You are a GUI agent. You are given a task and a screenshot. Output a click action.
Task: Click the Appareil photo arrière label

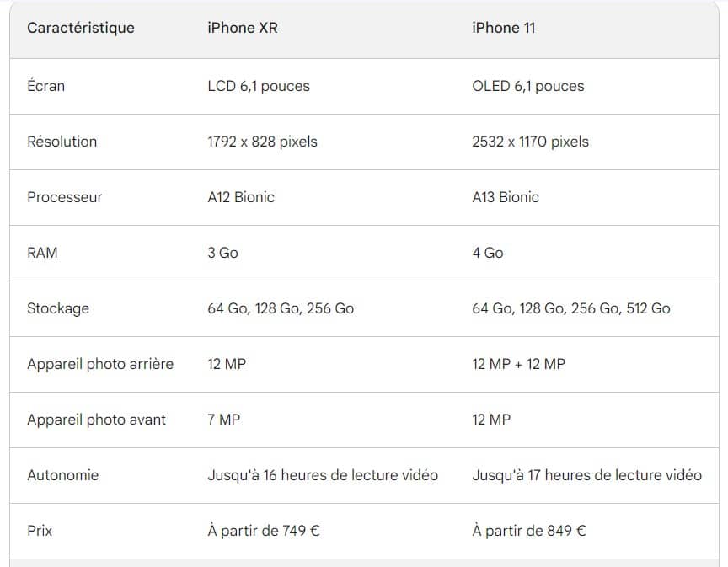pyautogui.click(x=100, y=364)
